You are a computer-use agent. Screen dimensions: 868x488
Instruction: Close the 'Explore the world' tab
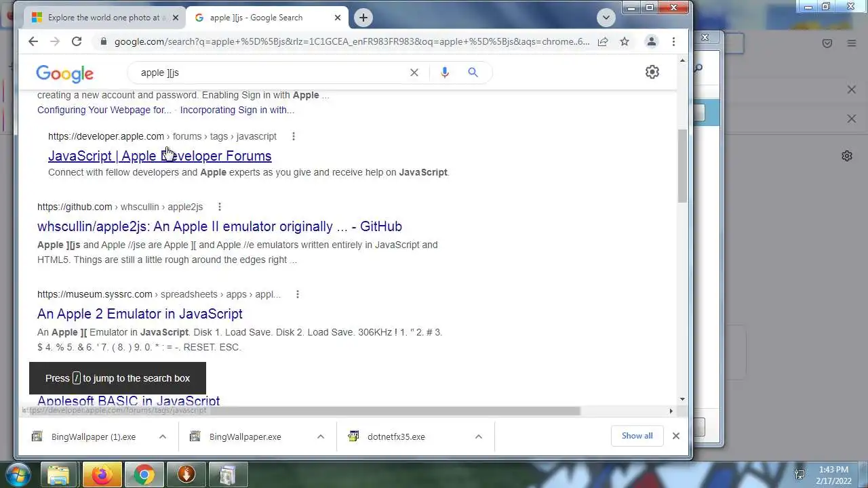pos(175,18)
